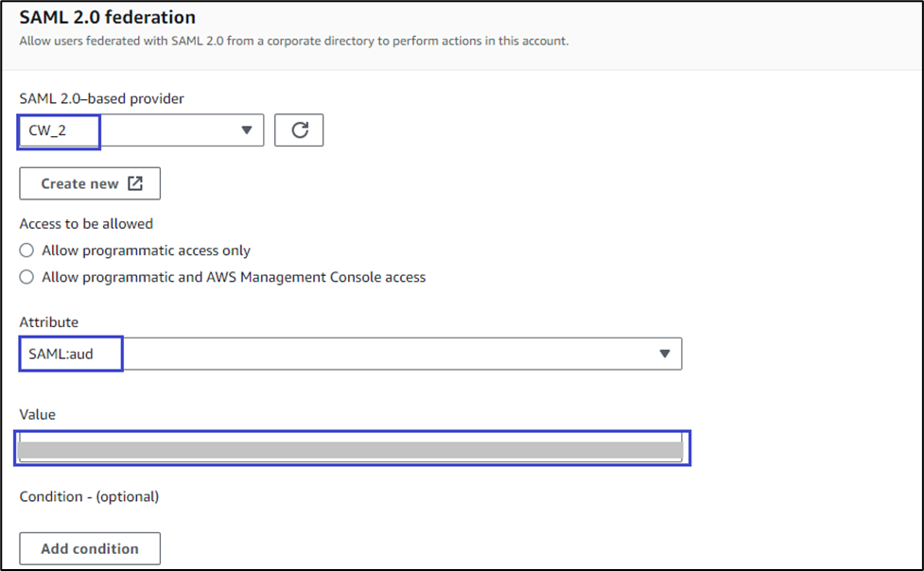The image size is (924, 571).
Task: Click the SAML 2.0–based provider label
Action: click(x=102, y=98)
